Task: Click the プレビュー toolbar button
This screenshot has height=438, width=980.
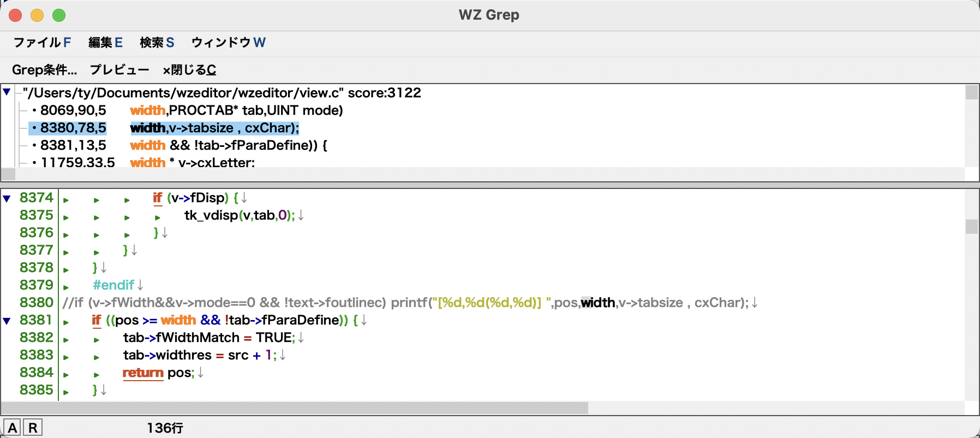Action: [x=119, y=70]
